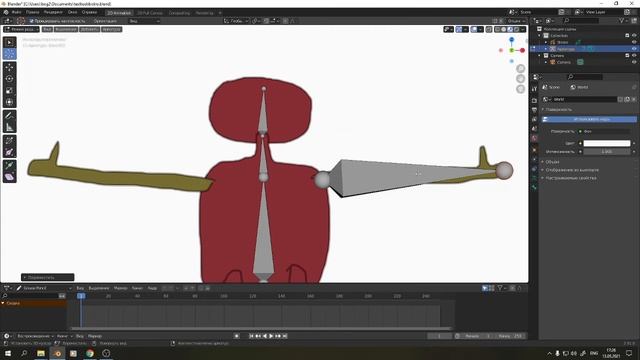Jump to the first frame
Image resolution: width=640 pixels, height=360 pixels.
(251, 336)
